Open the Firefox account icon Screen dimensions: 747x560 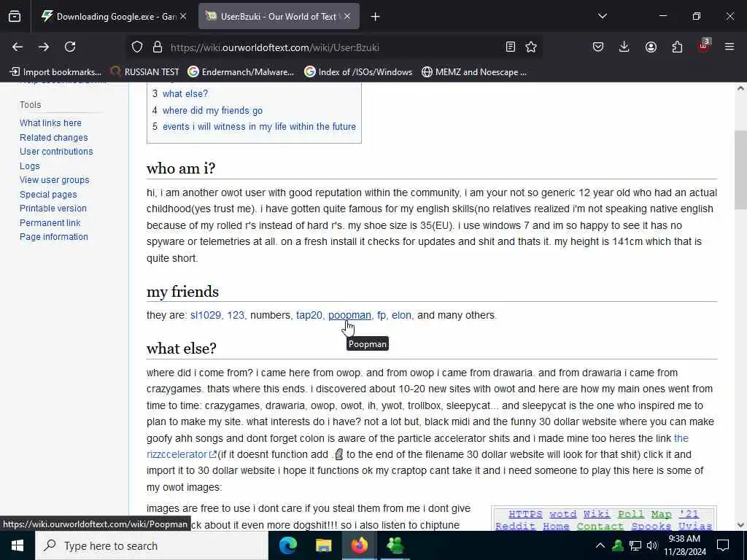[x=651, y=47]
